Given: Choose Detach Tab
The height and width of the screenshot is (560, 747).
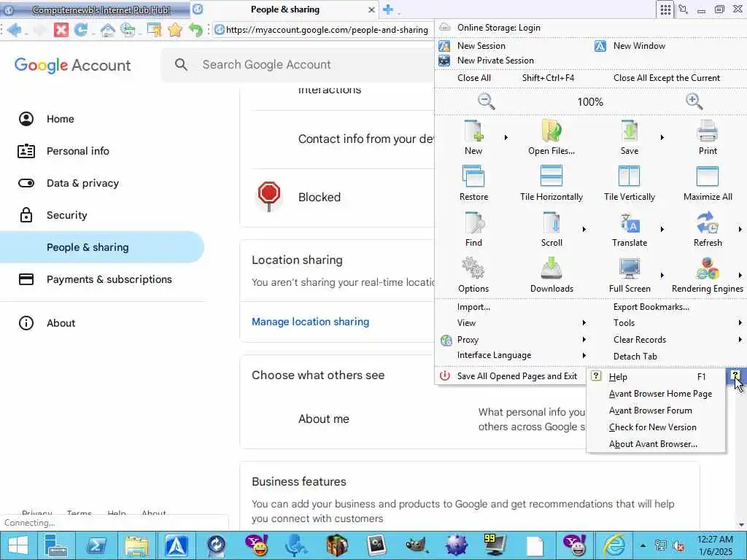Looking at the screenshot, I should tap(635, 356).
